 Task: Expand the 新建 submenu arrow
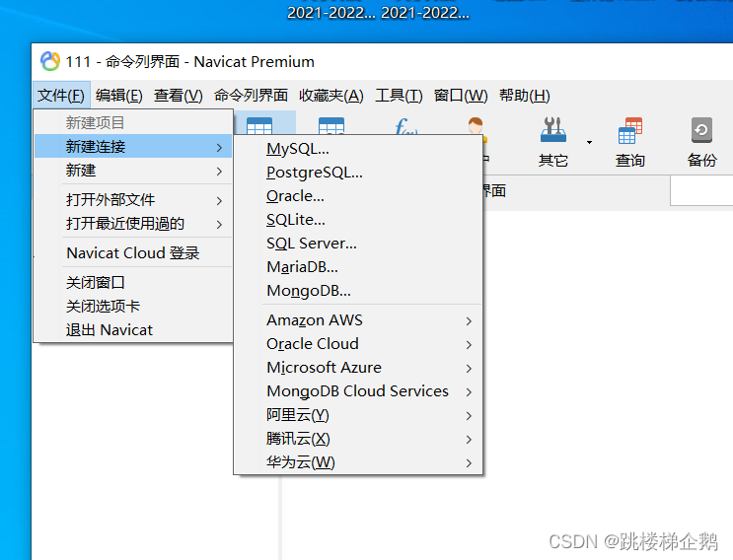click(x=219, y=172)
